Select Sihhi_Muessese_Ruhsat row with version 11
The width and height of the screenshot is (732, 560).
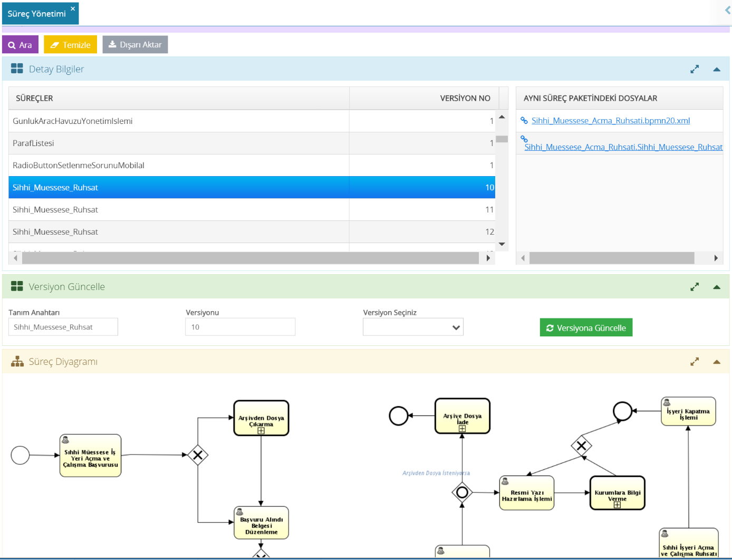click(252, 209)
